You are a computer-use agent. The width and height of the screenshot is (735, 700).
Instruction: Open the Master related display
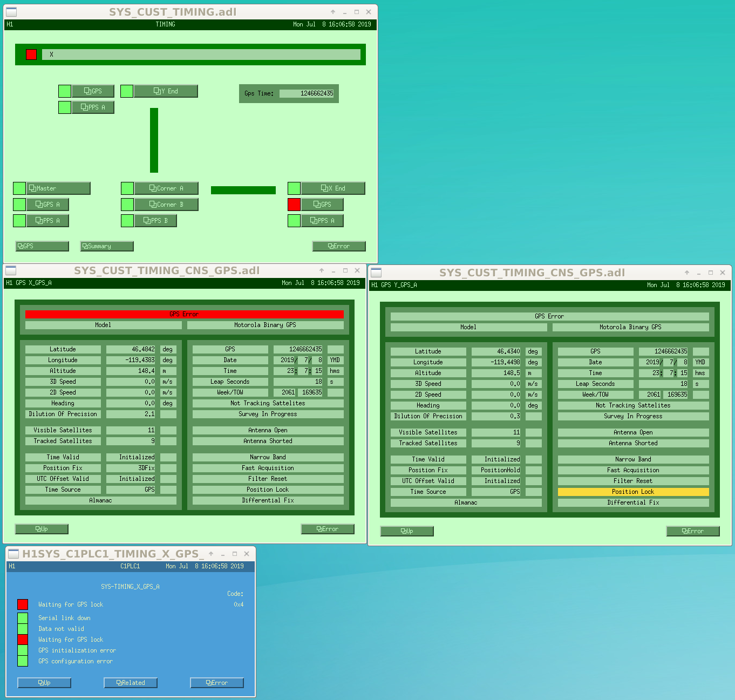pos(59,188)
